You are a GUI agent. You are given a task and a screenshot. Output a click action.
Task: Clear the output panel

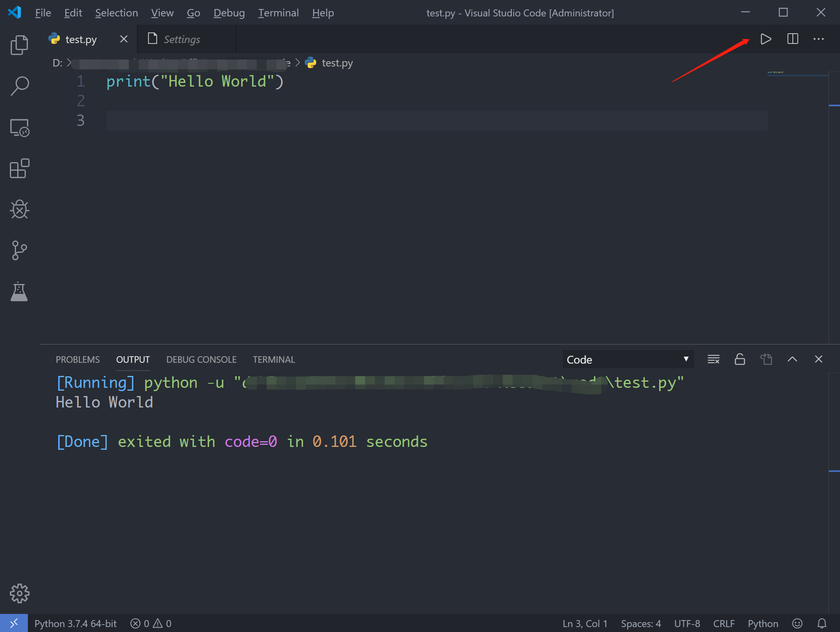pos(714,360)
